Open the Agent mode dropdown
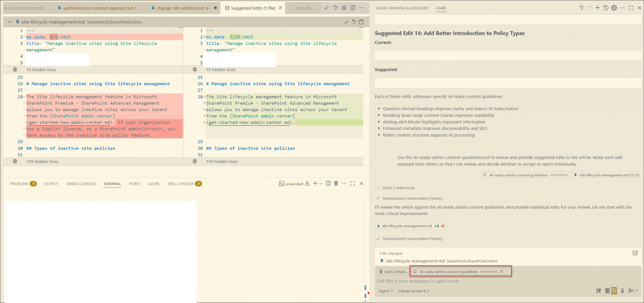Viewport: 644px width, 303px height. coord(386,291)
